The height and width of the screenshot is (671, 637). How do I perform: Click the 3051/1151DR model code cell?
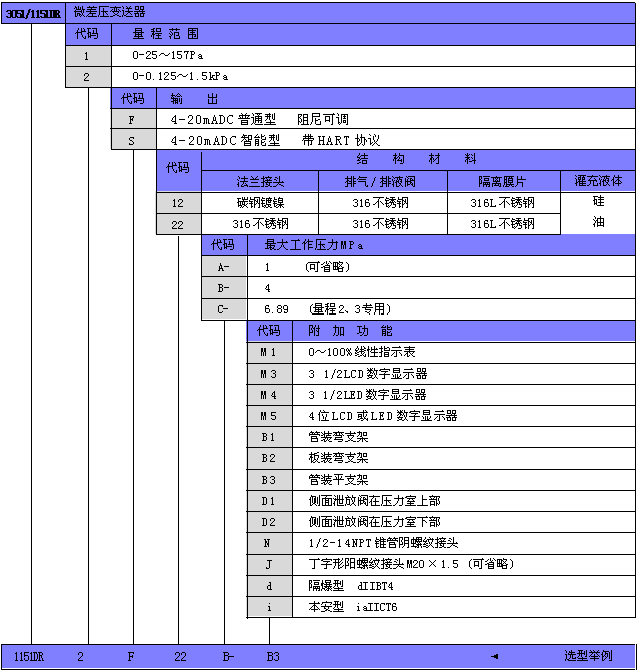33,13
